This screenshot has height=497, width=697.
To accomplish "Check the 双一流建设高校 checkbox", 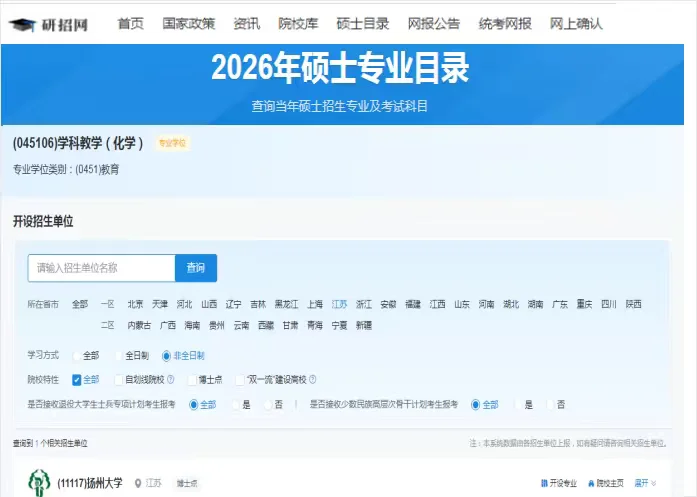I will (x=240, y=380).
